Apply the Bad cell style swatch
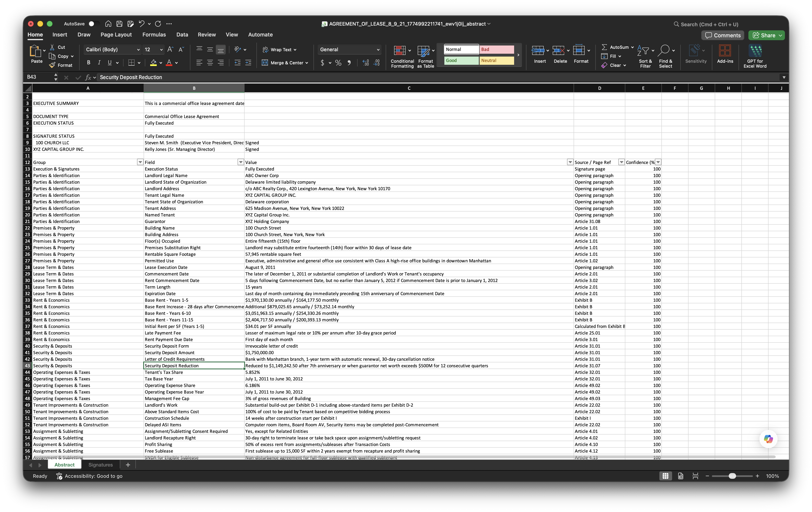Viewport: 812px width, 512px height. [x=497, y=49]
